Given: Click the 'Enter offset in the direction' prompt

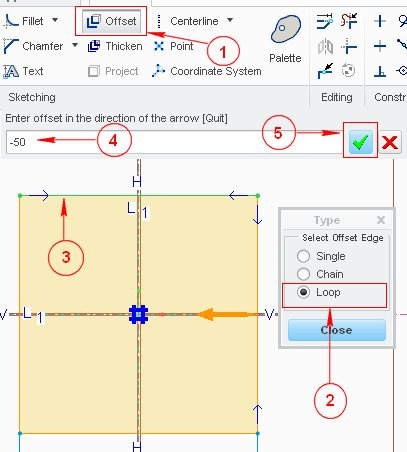Looking at the screenshot, I should (116, 118).
